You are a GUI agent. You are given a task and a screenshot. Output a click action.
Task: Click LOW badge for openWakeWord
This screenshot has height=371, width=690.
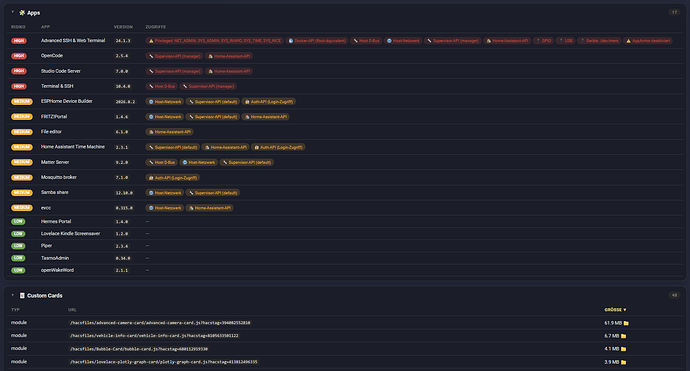[x=18, y=270]
